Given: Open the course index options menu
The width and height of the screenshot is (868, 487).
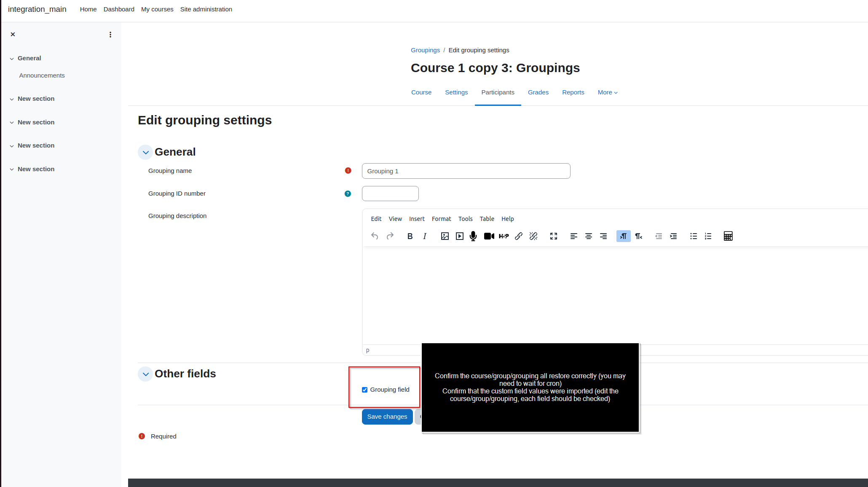Looking at the screenshot, I should (110, 35).
